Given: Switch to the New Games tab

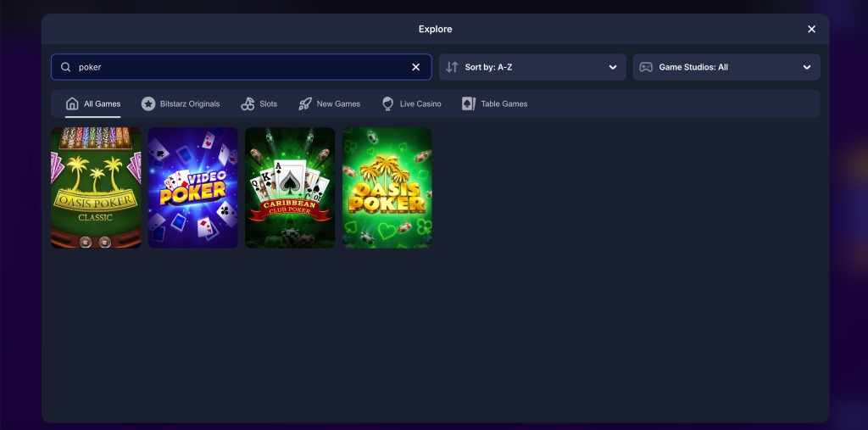Looking at the screenshot, I should click(330, 103).
